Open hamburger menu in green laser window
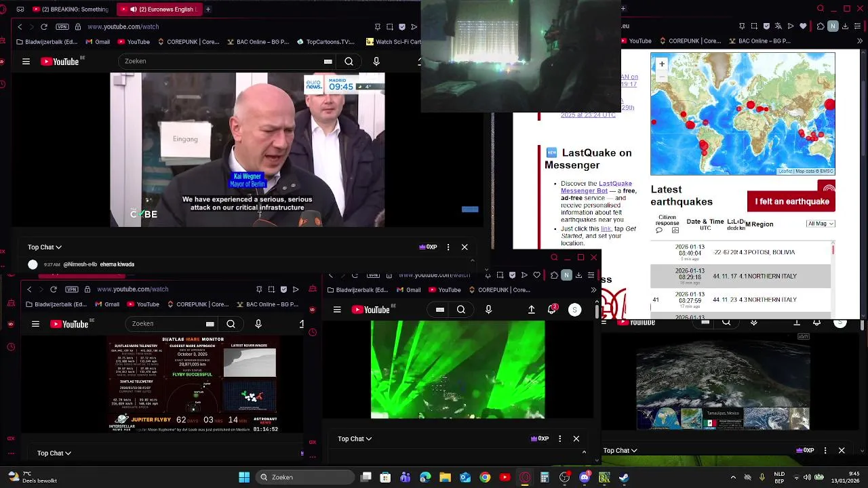Viewport: 868px width, 488px height. (337, 310)
